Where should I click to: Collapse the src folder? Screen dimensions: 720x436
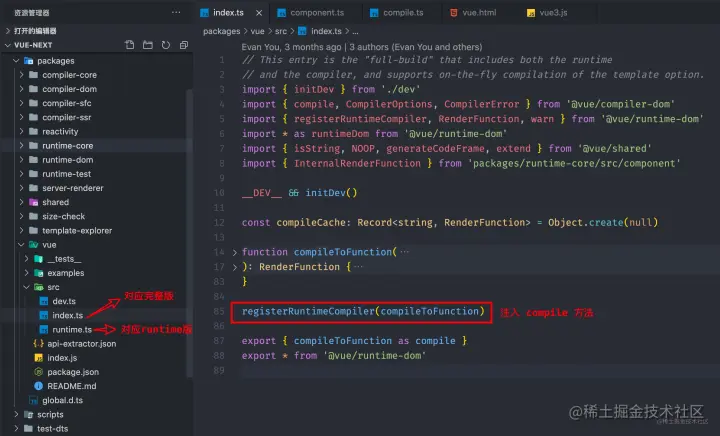(x=26, y=287)
